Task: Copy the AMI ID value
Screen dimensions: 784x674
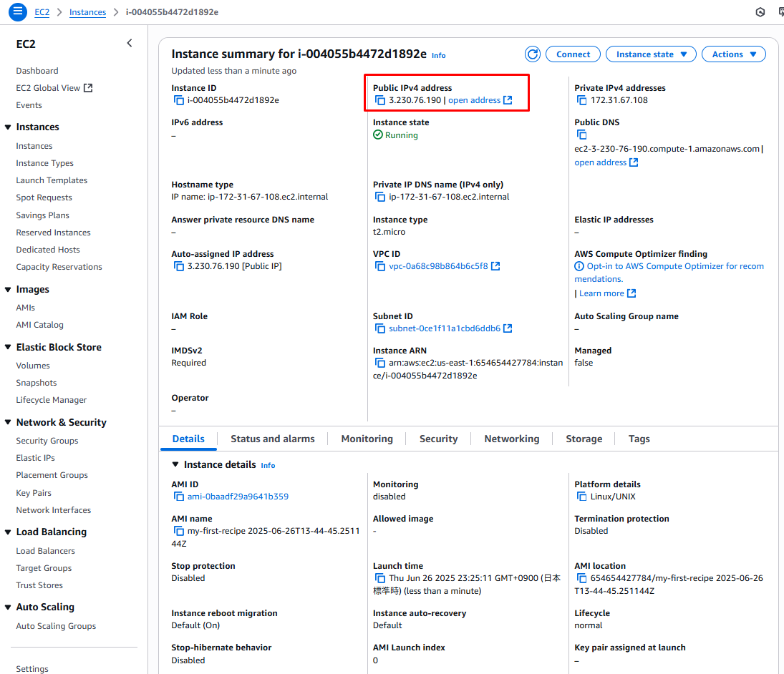Action: [x=179, y=497]
